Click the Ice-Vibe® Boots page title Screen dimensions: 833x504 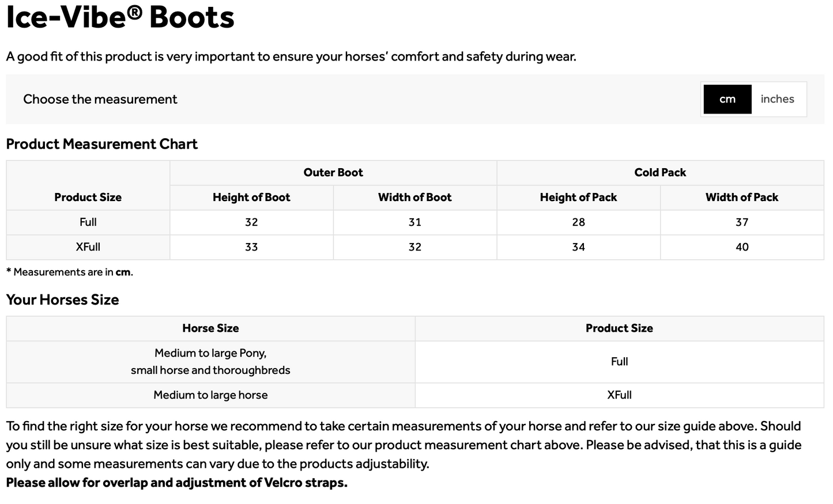(x=120, y=17)
